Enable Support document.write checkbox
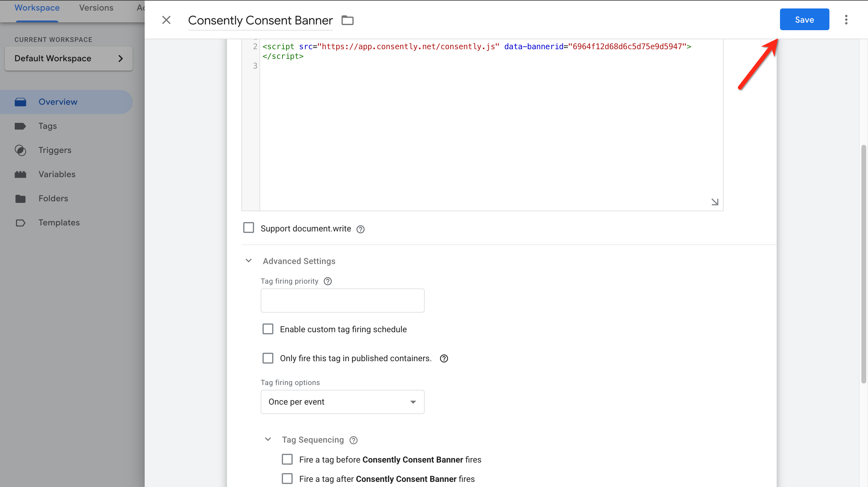The image size is (868, 487). click(249, 228)
